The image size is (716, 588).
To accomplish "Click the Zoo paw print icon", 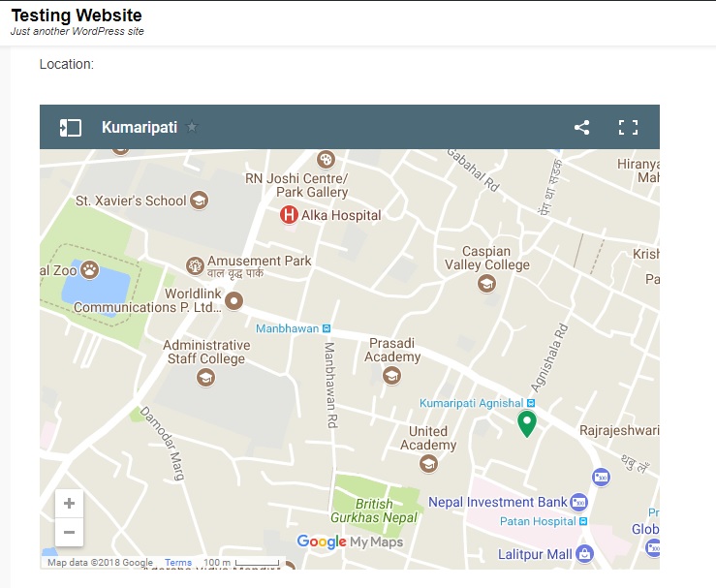I will coord(90,270).
